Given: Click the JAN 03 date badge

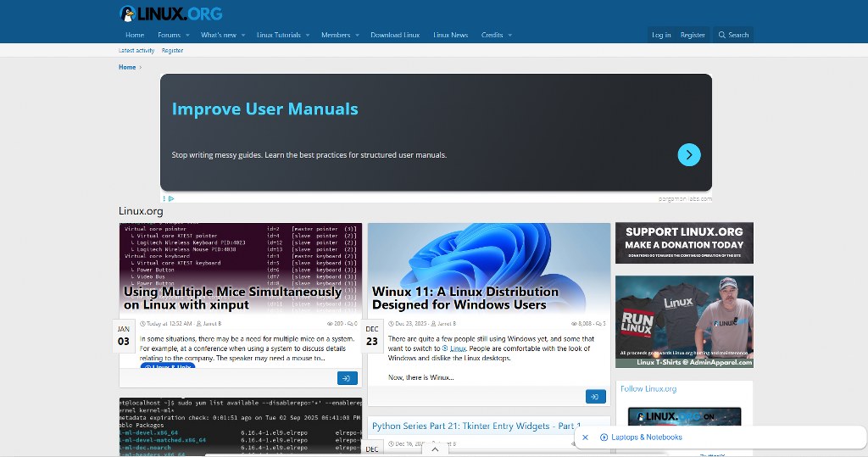Looking at the screenshot, I should point(124,336).
